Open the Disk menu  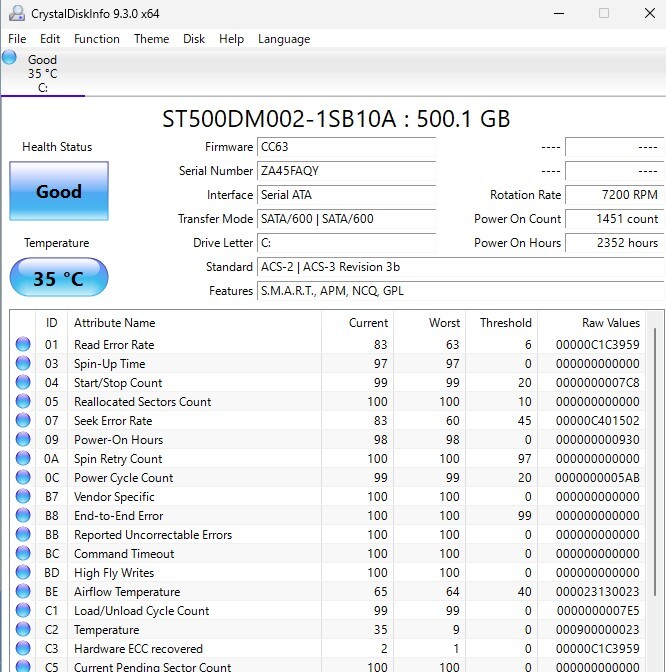point(194,39)
